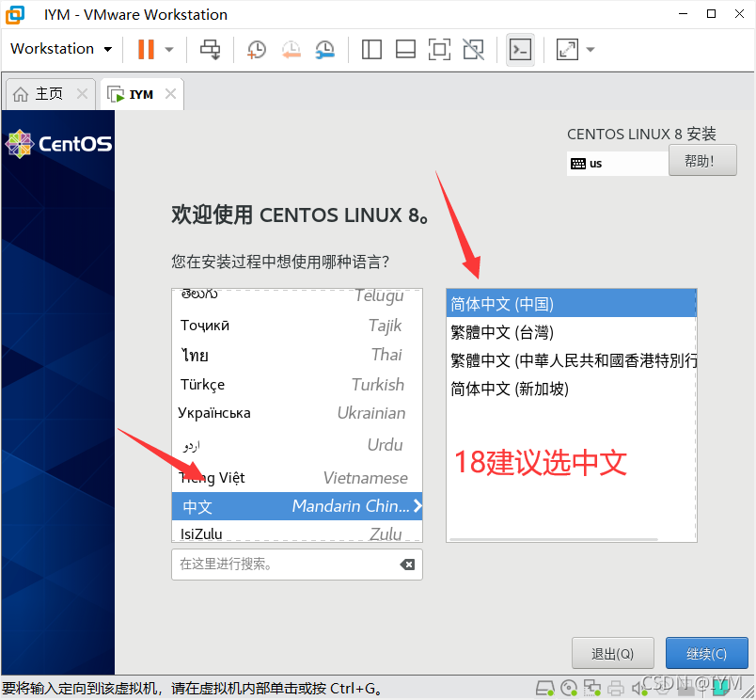Click the sound card status icon

(638, 689)
